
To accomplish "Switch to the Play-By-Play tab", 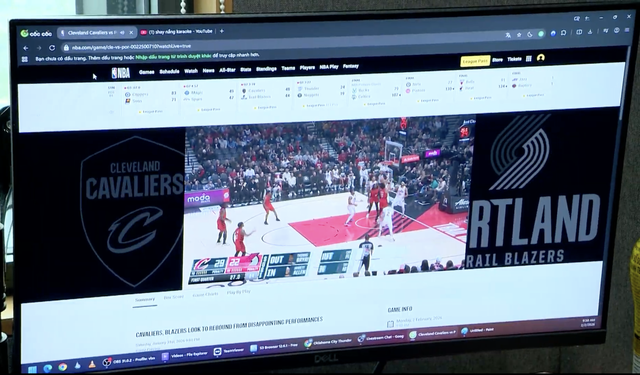I will click(x=239, y=292).
